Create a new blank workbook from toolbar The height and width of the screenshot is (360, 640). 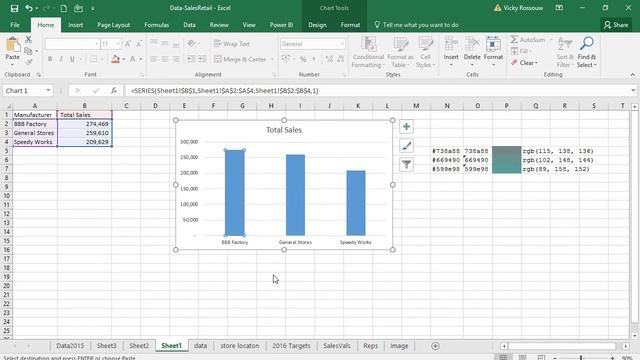pyautogui.click(x=64, y=8)
